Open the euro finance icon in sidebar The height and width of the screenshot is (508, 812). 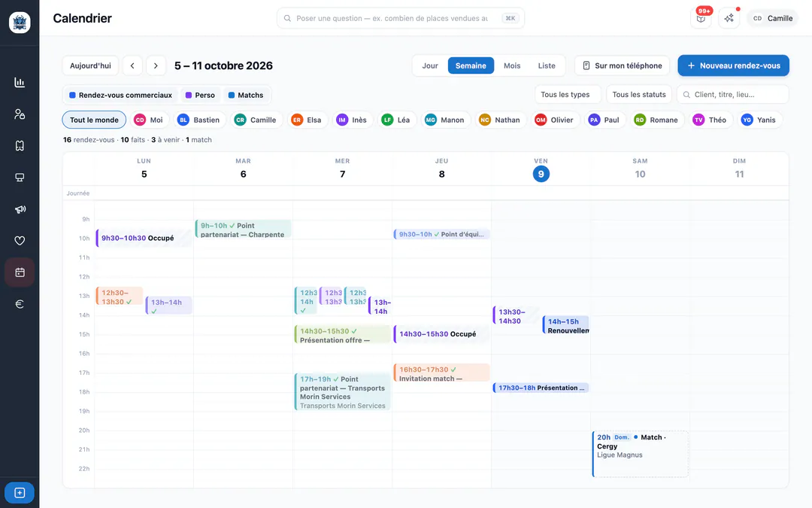20,304
